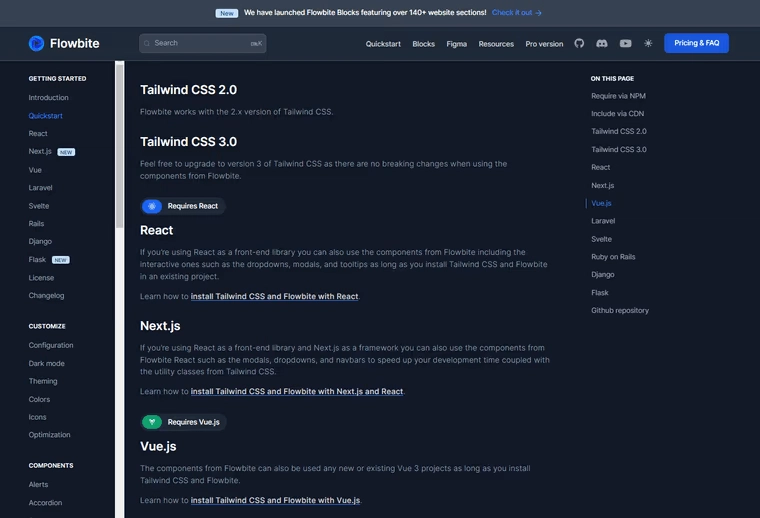Jump to Tailwind CSS 3.0 in page outline
This screenshot has height=518, width=760.
pos(618,149)
